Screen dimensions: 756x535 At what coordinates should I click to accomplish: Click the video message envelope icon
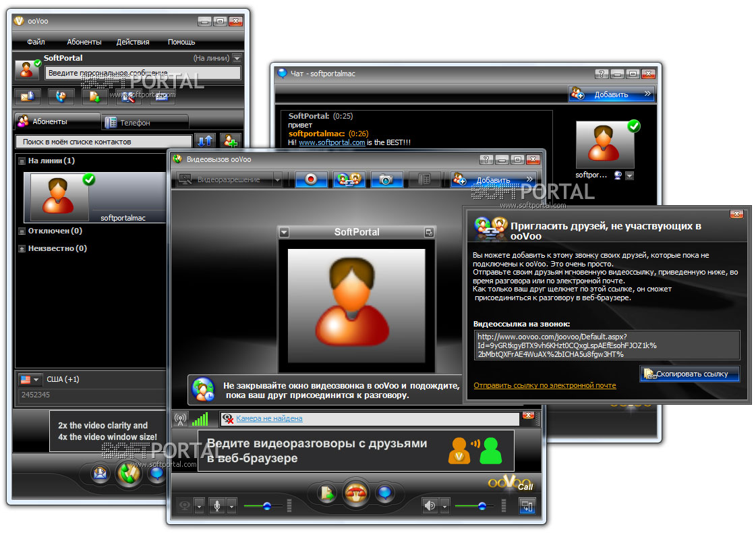pos(28,96)
